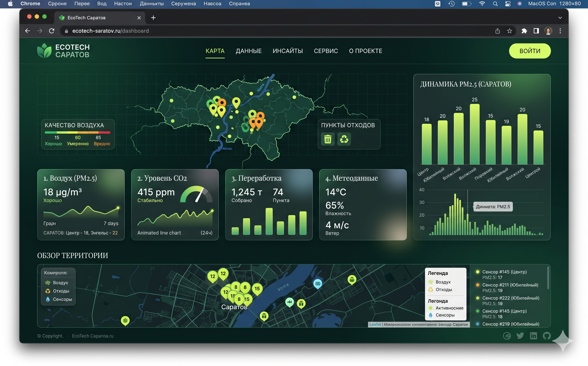Open the ИНСАЙТЫ nav tab
The image size is (588, 366).
pos(288,51)
